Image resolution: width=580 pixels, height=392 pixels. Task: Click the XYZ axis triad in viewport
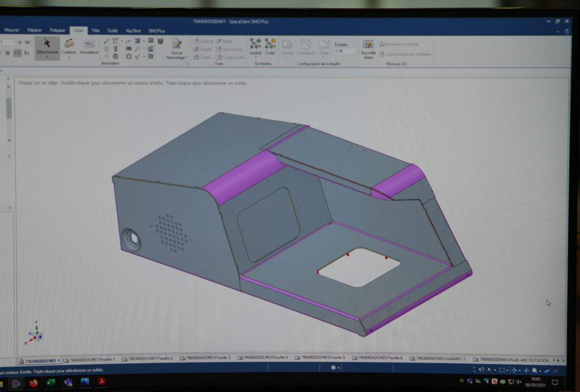point(33,333)
